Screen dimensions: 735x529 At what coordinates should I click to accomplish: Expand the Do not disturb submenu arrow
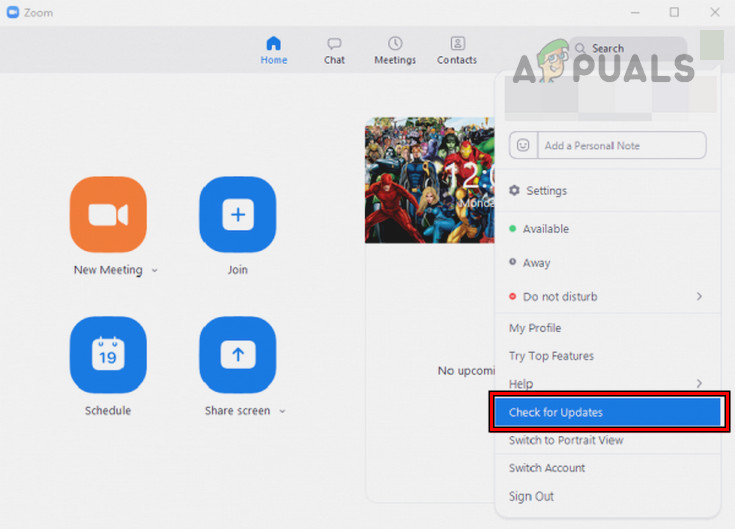point(699,297)
